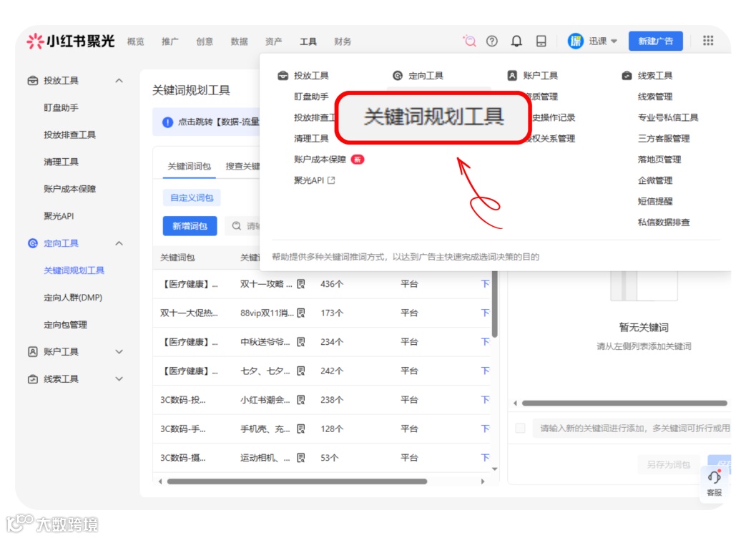The image size is (756, 538).
Task: Tick the checkbox beside new keyword input
Action: (520, 428)
